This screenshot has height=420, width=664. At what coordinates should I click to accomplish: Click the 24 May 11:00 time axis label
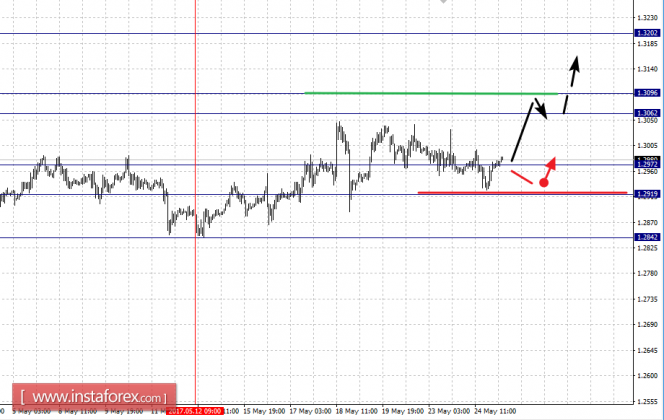[495, 411]
